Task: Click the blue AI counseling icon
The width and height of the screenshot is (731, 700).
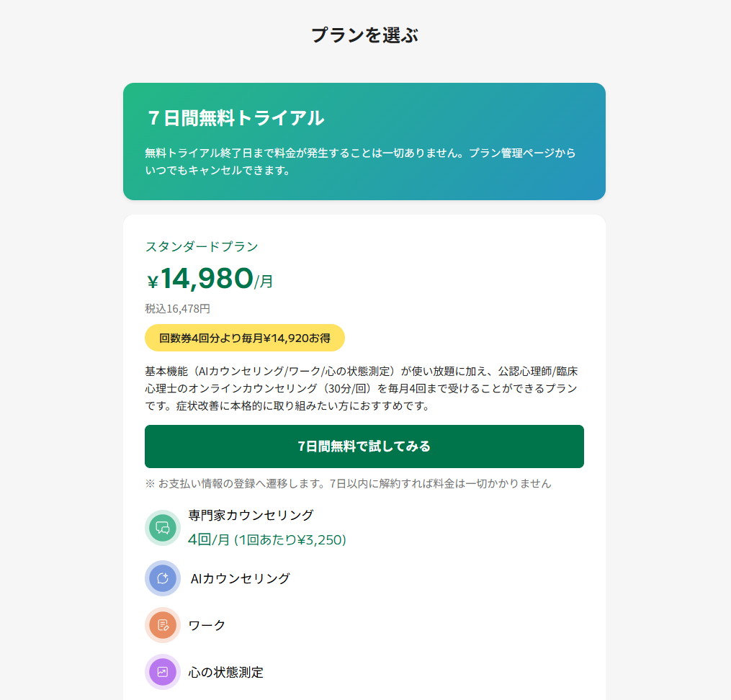Action: click(162, 578)
